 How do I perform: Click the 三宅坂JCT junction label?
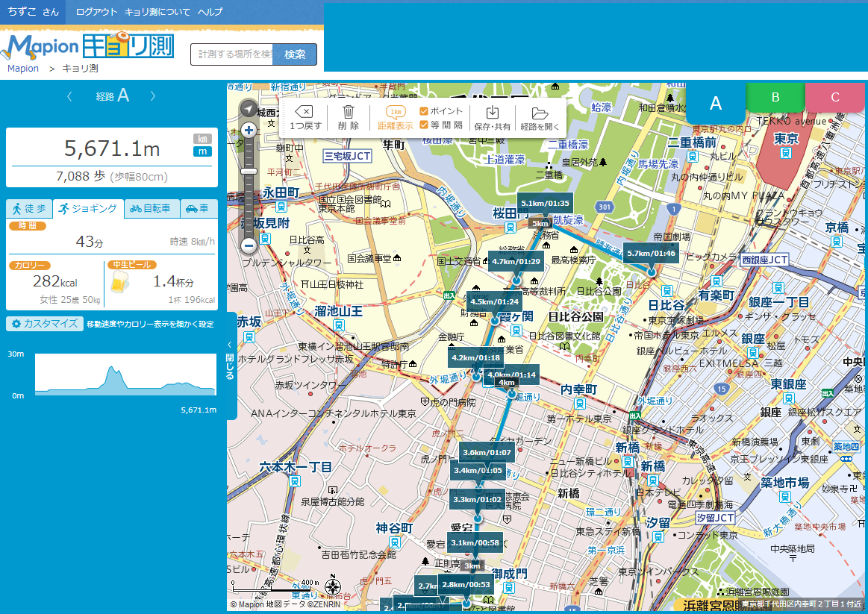[x=347, y=157]
